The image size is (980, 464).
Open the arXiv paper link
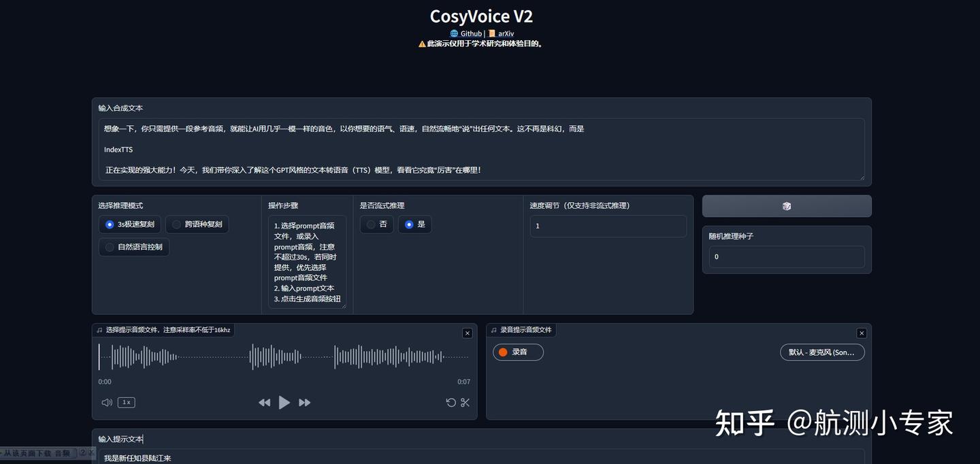pyautogui.click(x=505, y=33)
